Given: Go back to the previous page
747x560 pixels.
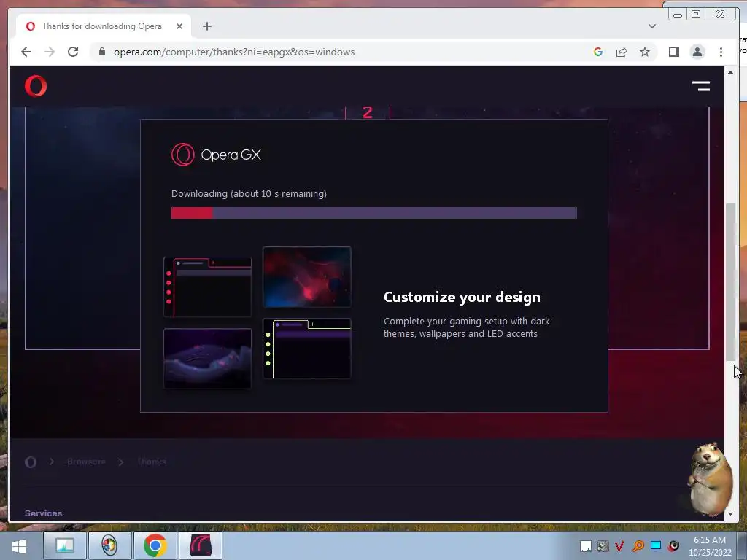Looking at the screenshot, I should click(x=26, y=52).
